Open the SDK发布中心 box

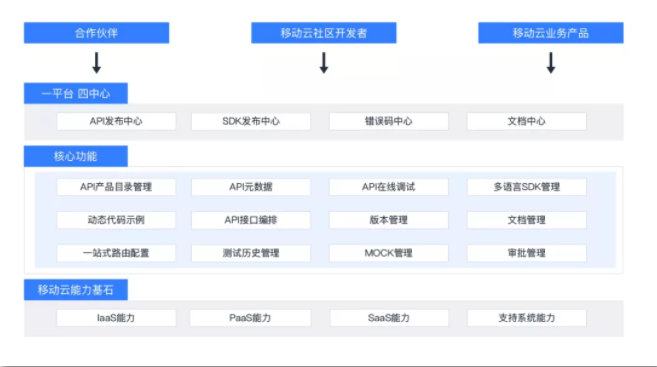[251, 121]
